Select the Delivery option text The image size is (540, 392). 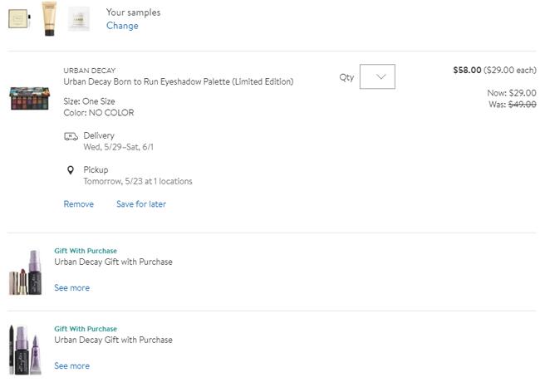tap(99, 135)
